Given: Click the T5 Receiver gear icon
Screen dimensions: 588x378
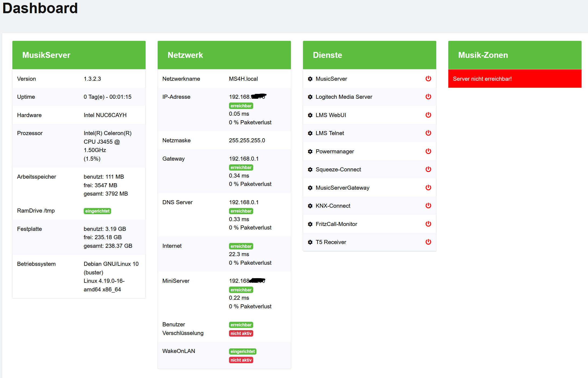Looking at the screenshot, I should [310, 242].
